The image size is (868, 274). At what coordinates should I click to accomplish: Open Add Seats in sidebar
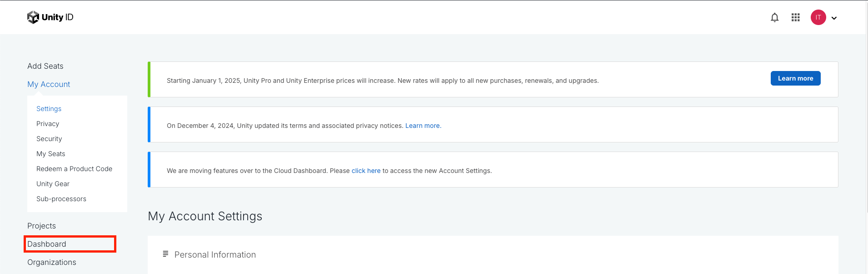click(45, 66)
